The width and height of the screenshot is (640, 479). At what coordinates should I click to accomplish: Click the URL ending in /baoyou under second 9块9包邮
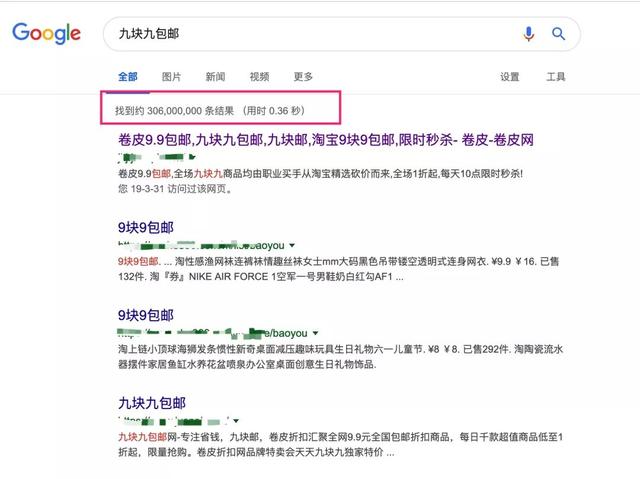(x=213, y=333)
